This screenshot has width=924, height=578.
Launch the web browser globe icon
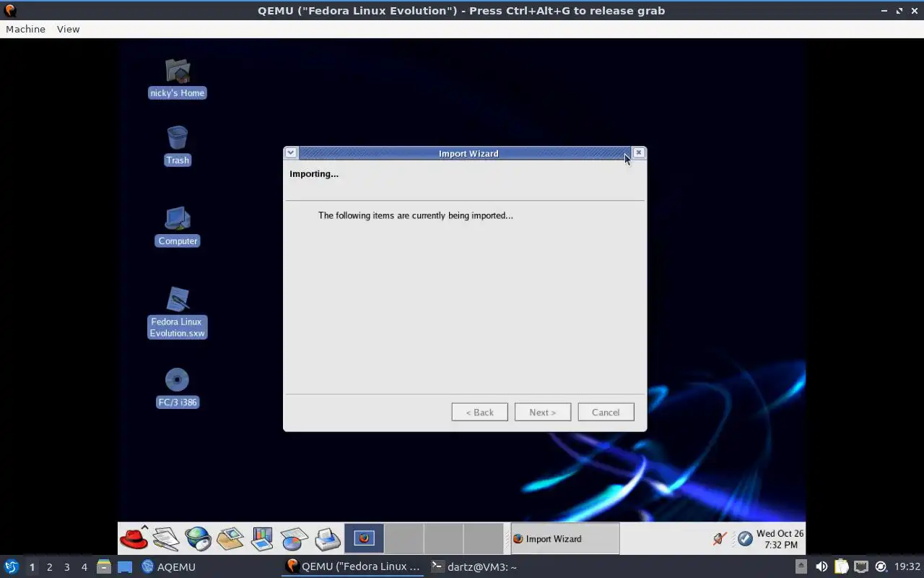[198, 538]
